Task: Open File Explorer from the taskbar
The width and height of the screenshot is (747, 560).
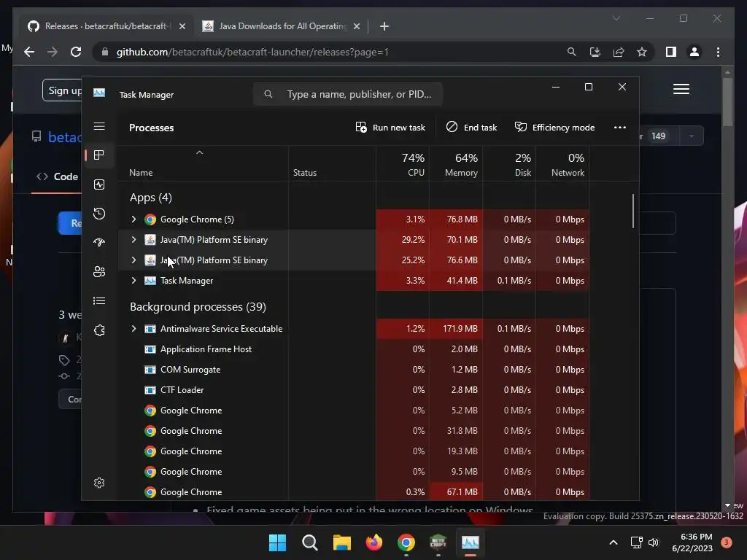Action: coord(341,542)
